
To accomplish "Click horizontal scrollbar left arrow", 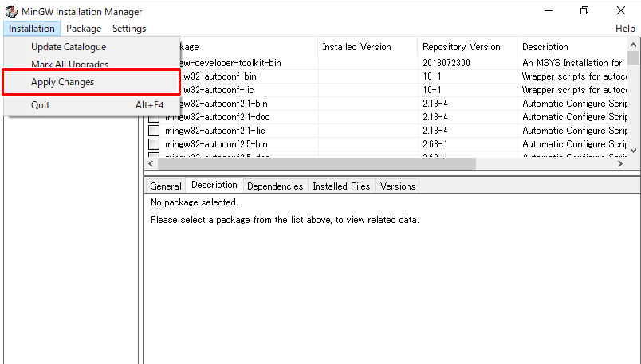I will point(151,164).
